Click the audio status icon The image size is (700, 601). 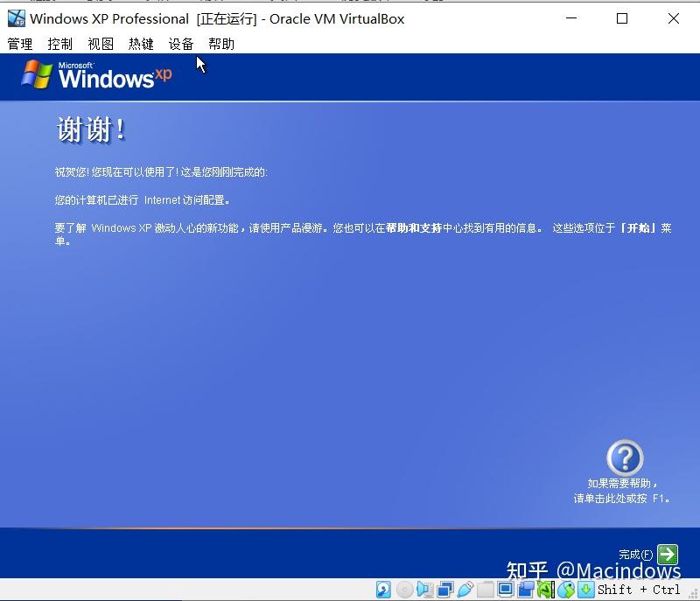[x=423, y=590]
